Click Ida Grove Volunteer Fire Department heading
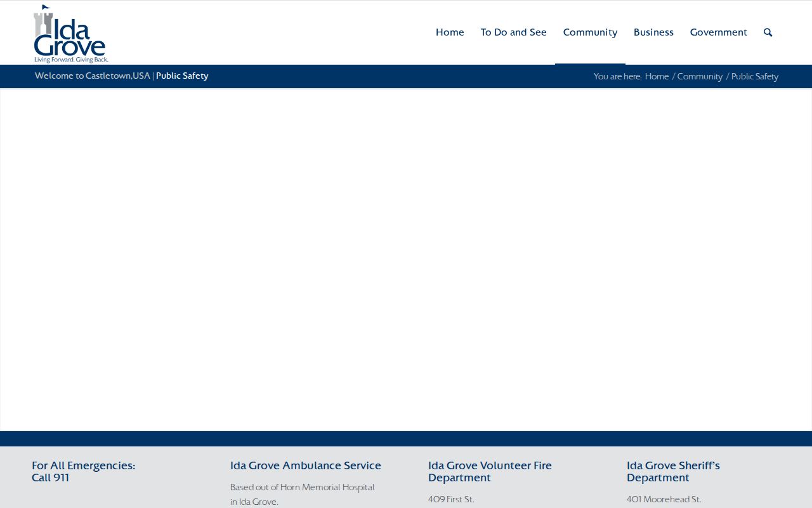 [490, 471]
